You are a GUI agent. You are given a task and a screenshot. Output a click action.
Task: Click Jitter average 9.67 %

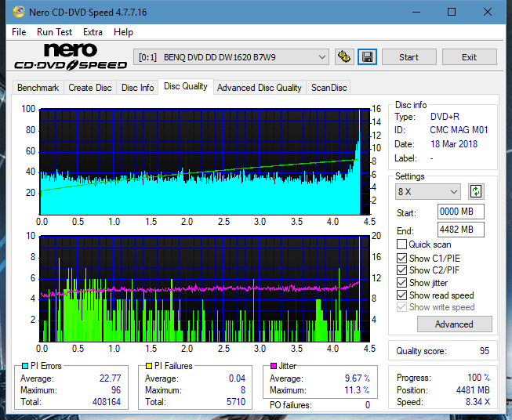(x=358, y=378)
